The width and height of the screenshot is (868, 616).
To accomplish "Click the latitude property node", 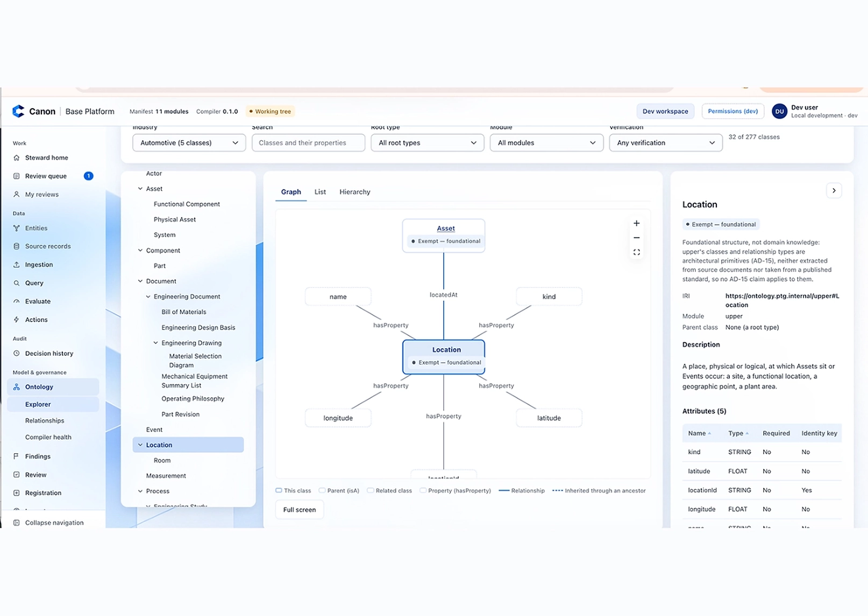I will [549, 418].
